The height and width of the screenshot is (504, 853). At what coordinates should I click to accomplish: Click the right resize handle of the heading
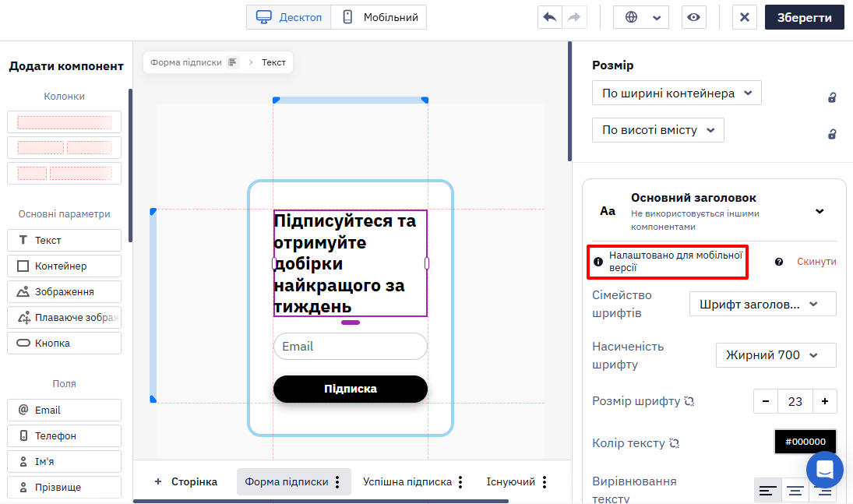tap(427, 263)
